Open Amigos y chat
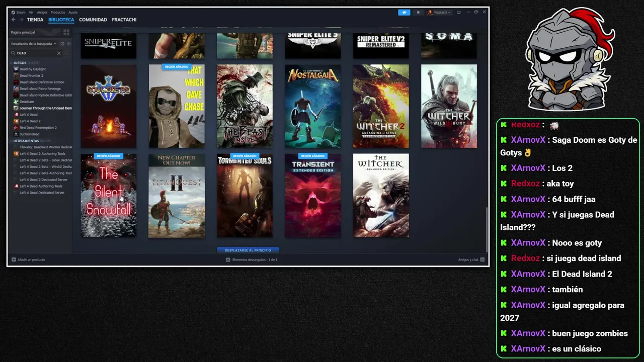The image size is (644, 362). tap(471, 259)
